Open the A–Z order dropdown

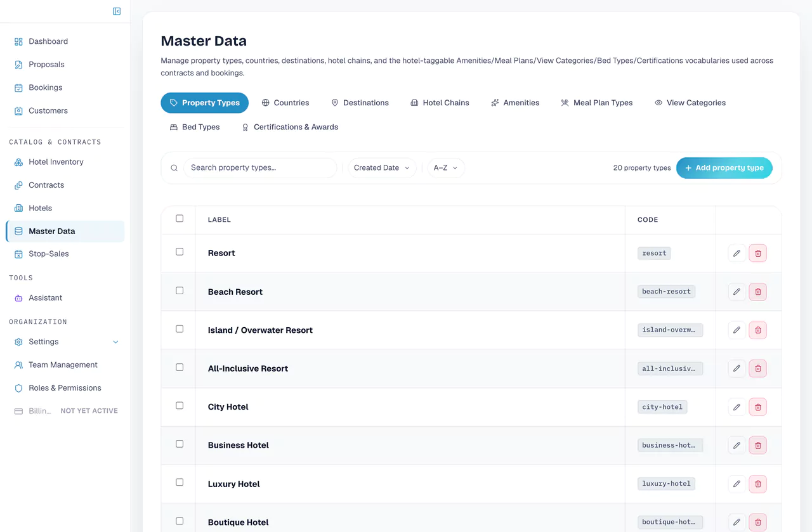(446, 168)
